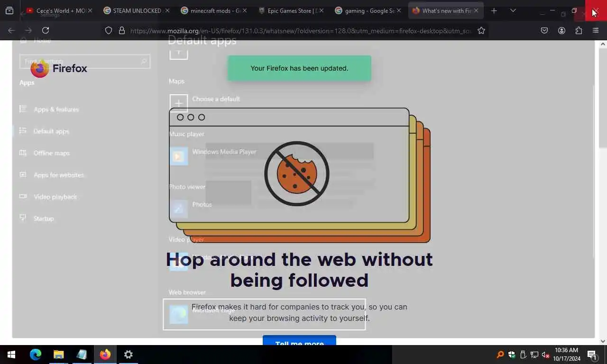
Task: Open File Explorer from taskbar
Action: click(58, 355)
